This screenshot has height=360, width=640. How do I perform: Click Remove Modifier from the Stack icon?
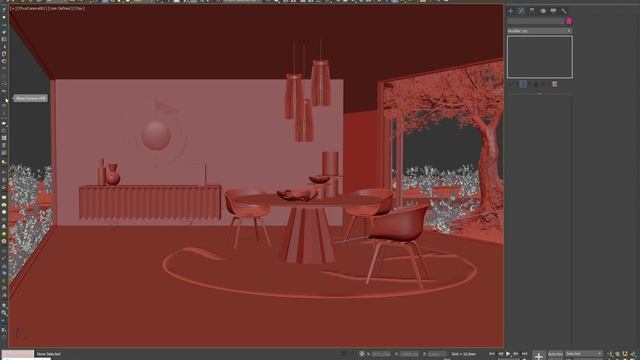click(x=544, y=84)
